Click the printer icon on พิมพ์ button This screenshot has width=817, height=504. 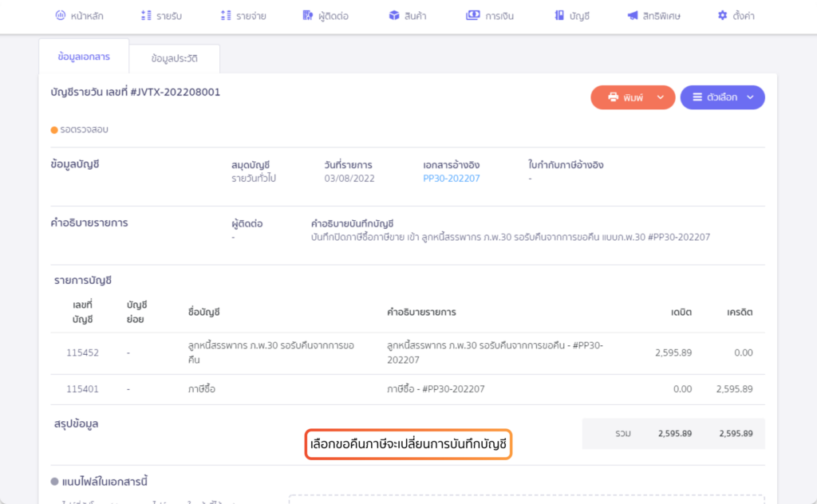click(x=614, y=97)
